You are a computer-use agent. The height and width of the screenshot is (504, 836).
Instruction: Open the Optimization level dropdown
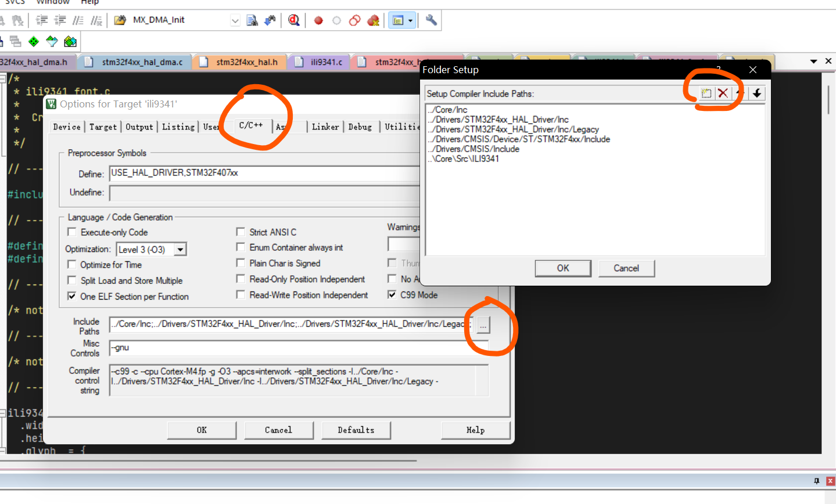point(181,250)
